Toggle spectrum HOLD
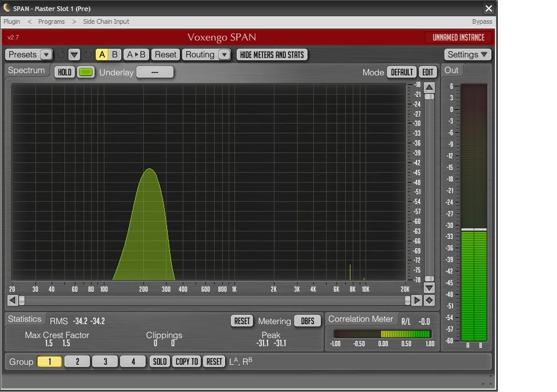This screenshot has width=557, height=392. [x=64, y=72]
